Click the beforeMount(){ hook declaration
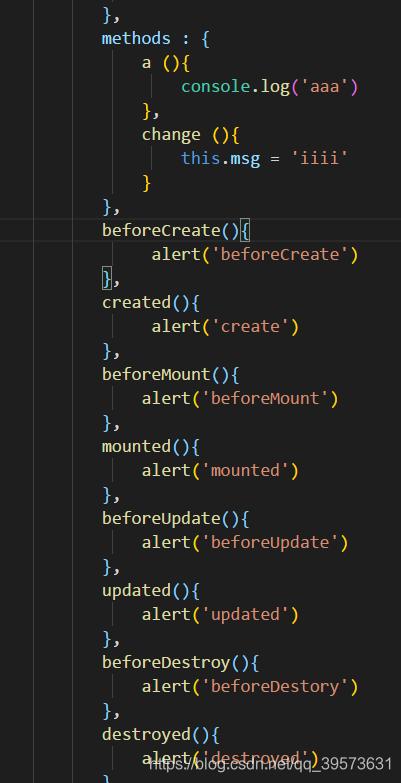This screenshot has width=401, height=783. point(171,375)
